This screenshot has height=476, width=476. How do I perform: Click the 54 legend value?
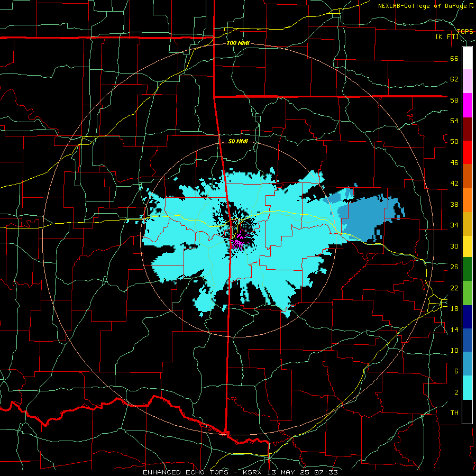pos(454,121)
